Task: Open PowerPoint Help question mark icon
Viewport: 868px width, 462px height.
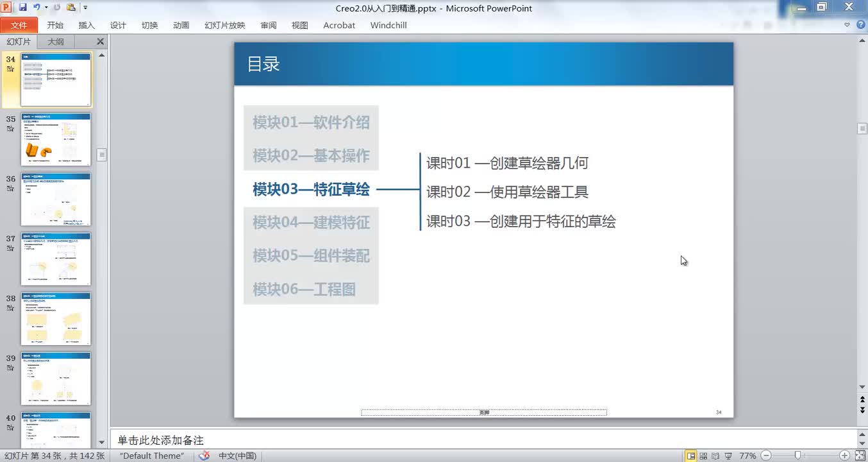Action: (860, 25)
